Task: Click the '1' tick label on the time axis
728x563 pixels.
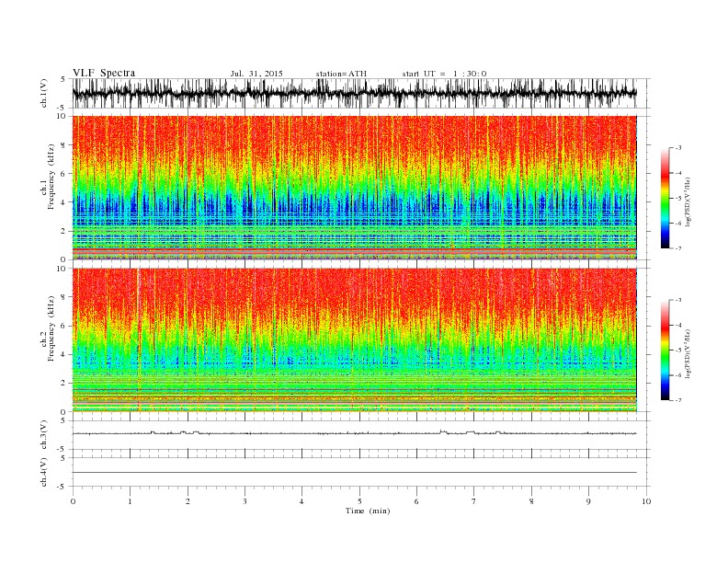Action: (x=130, y=501)
